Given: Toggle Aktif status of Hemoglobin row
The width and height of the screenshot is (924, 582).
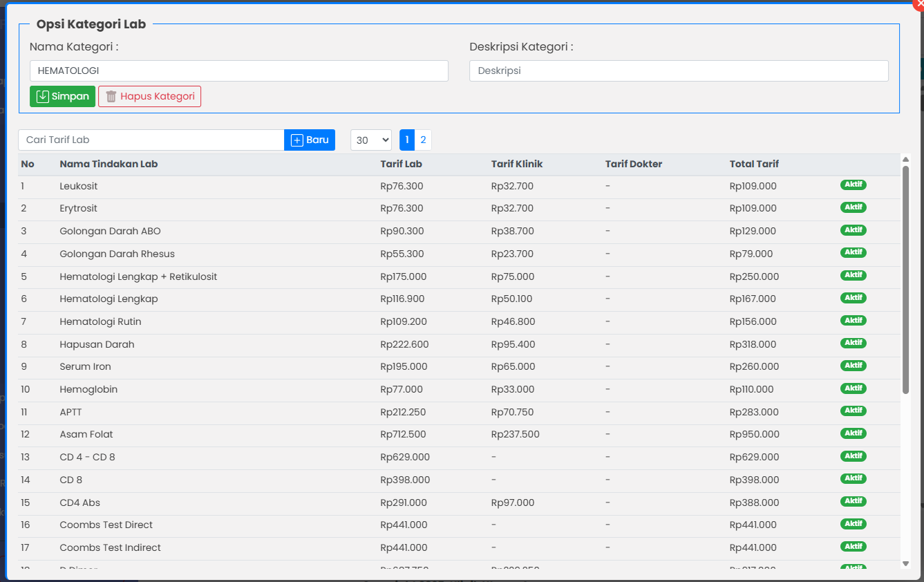Looking at the screenshot, I should (853, 388).
